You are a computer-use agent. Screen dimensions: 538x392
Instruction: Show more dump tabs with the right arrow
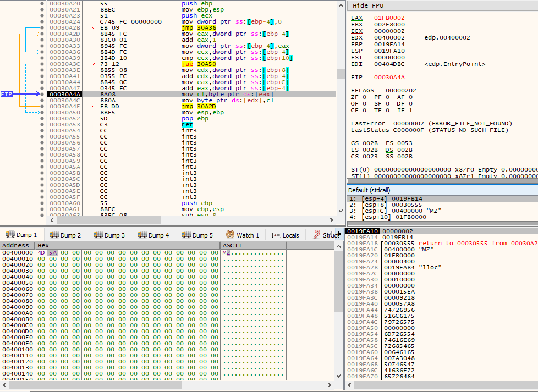tap(339, 234)
